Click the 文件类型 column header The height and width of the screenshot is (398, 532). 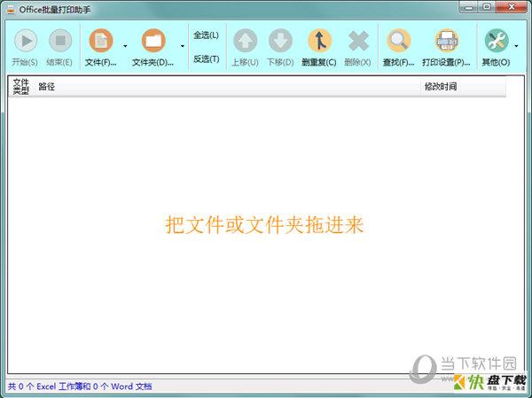tap(20, 87)
